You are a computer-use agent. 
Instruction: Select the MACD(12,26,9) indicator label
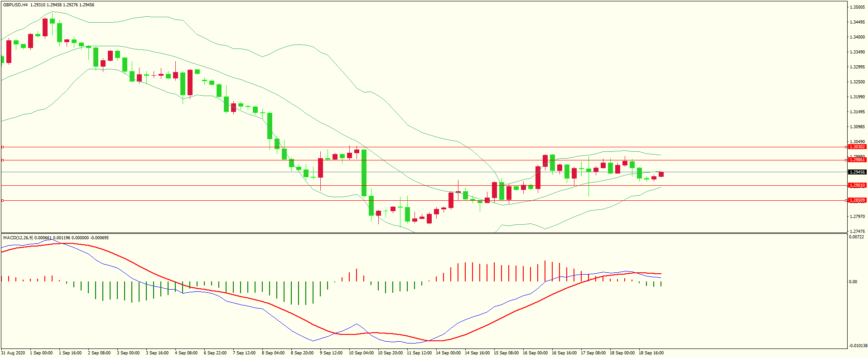pyautogui.click(x=18, y=238)
